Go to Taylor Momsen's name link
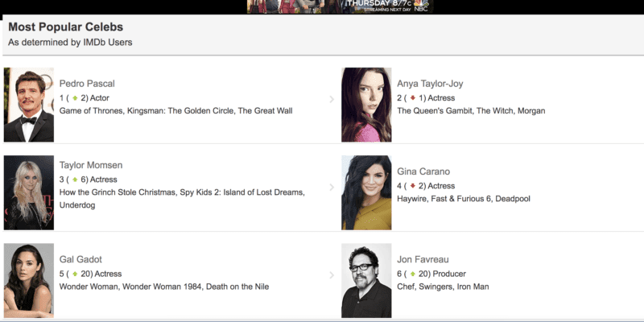This screenshot has width=644, height=322. 91,165
